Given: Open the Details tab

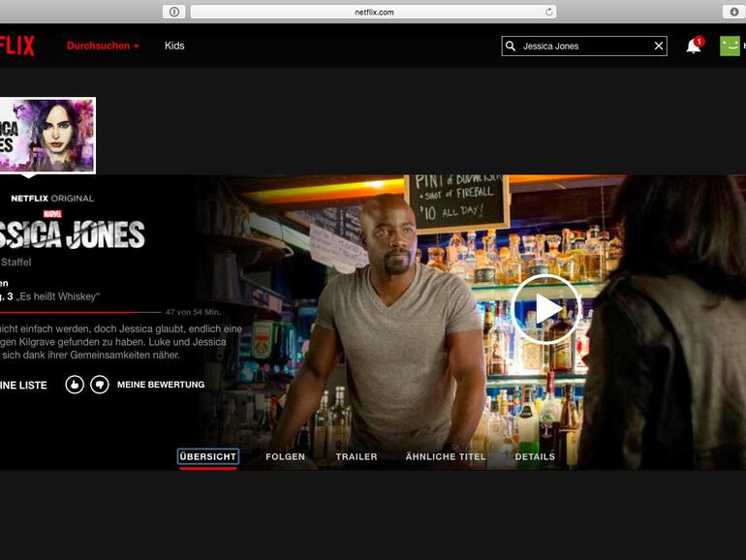Looking at the screenshot, I should coord(535,456).
